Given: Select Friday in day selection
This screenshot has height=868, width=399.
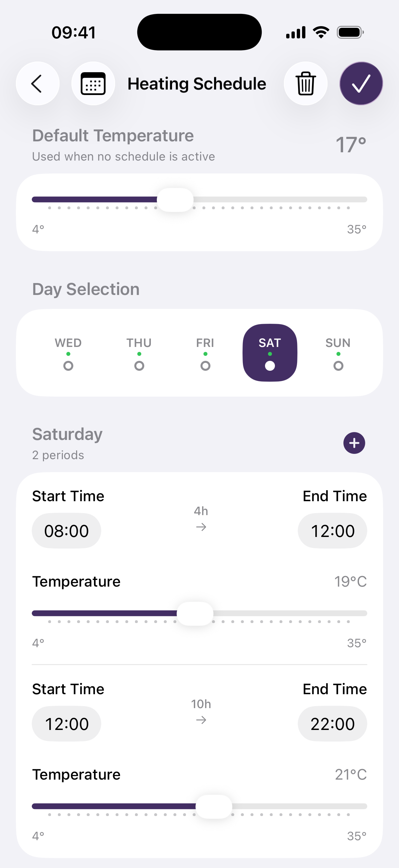Looking at the screenshot, I should pyautogui.click(x=205, y=353).
